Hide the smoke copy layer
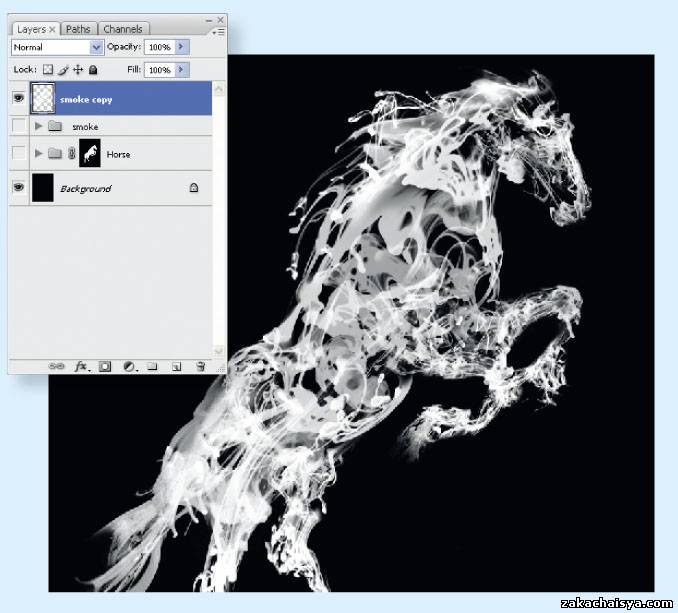678x613 pixels. (x=19, y=98)
